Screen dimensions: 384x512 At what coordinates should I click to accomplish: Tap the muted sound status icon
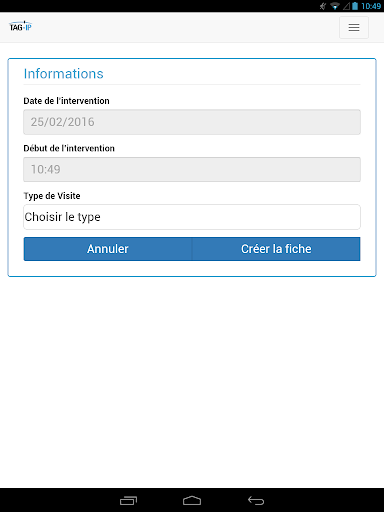pyautogui.click(x=323, y=6)
